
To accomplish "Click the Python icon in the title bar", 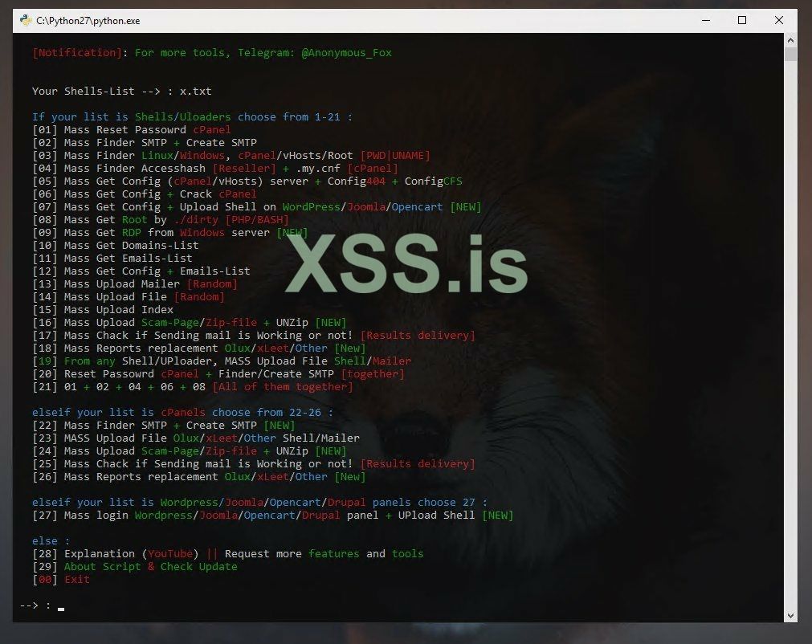I will [x=26, y=21].
